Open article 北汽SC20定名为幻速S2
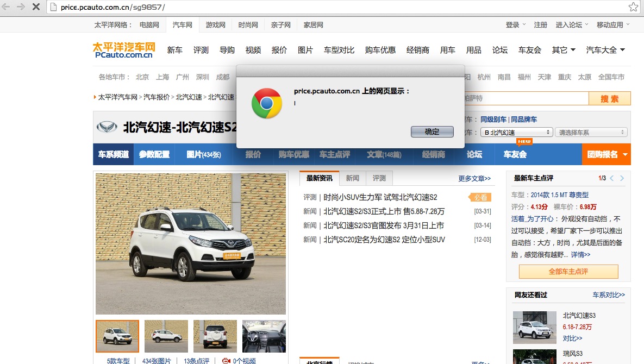Screen dimensions: 644x364 coord(384,239)
